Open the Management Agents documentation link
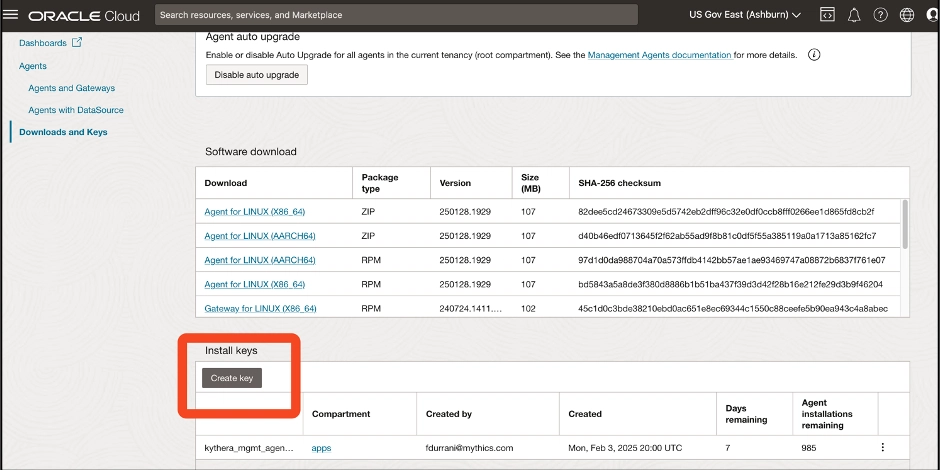The height and width of the screenshot is (470, 940). coord(659,55)
